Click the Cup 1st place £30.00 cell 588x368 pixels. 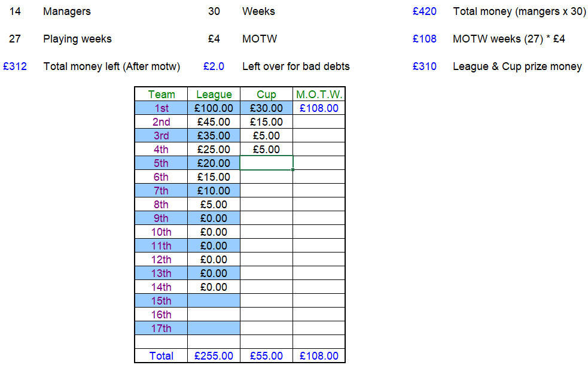[x=266, y=108]
